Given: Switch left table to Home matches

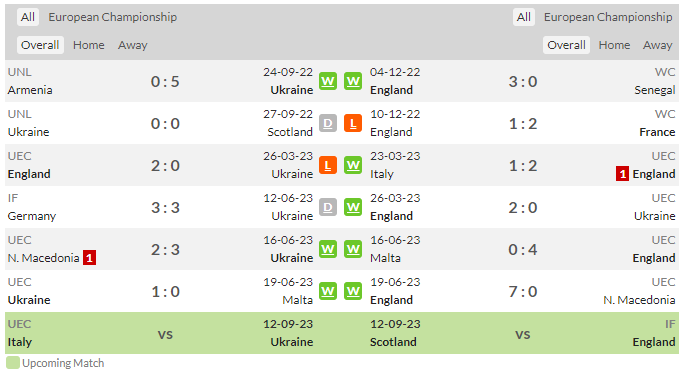Looking at the screenshot, I should tap(89, 45).
